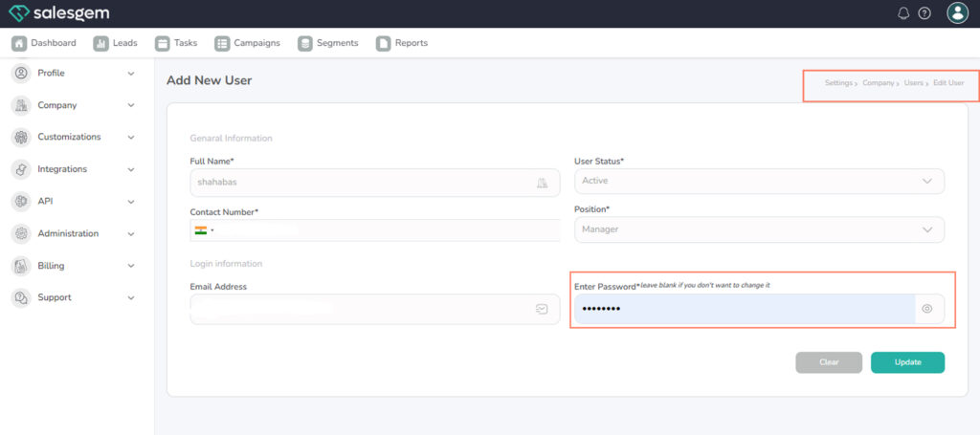980x435 pixels.
Task: Switch to the Campaigns tab
Action: (247, 43)
